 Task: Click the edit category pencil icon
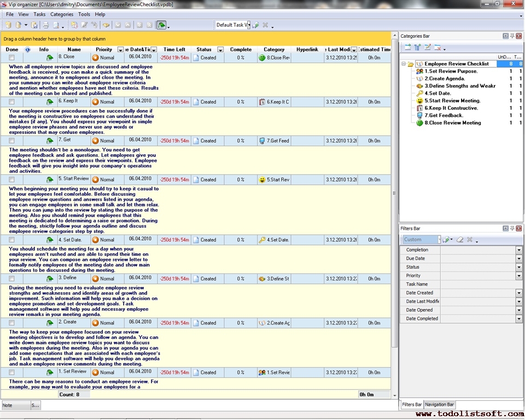428,48
